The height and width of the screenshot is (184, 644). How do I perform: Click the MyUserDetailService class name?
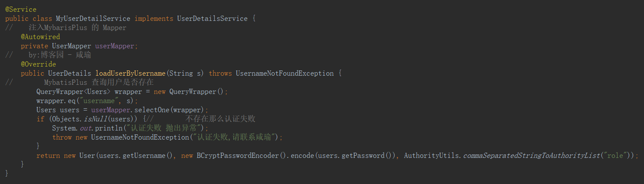tap(93, 19)
